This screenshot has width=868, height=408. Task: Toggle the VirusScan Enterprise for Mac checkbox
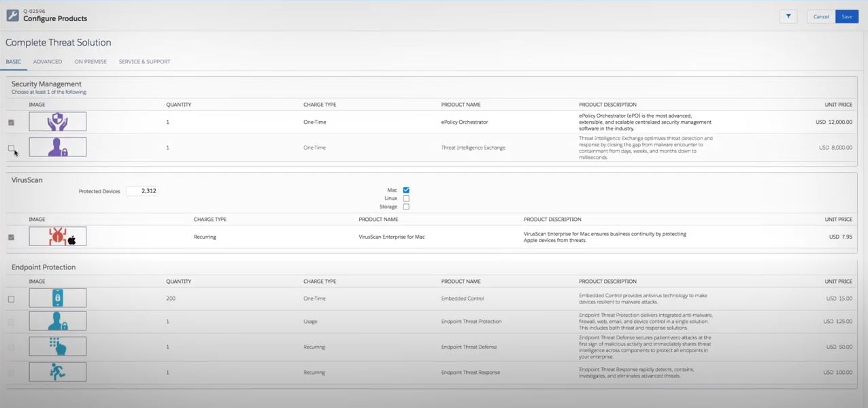[x=11, y=237]
